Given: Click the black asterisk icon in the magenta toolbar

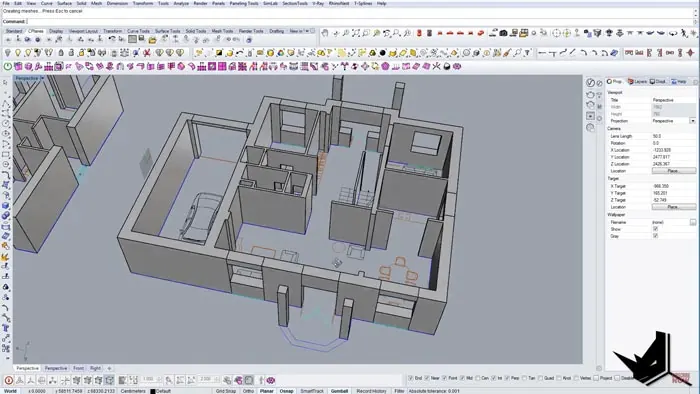Looking at the screenshot, I should coord(437,66).
